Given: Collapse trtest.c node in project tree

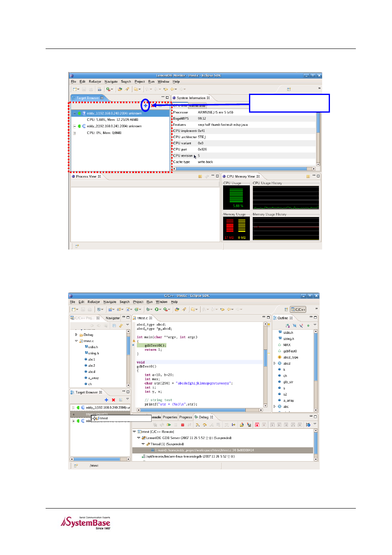Looking at the screenshot, I should (76, 341).
